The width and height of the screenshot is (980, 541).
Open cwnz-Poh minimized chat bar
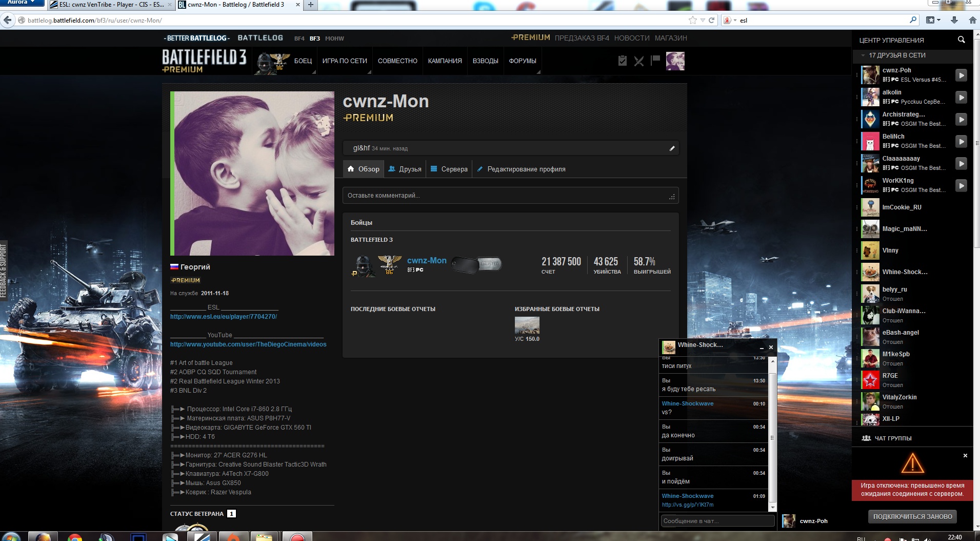813,521
